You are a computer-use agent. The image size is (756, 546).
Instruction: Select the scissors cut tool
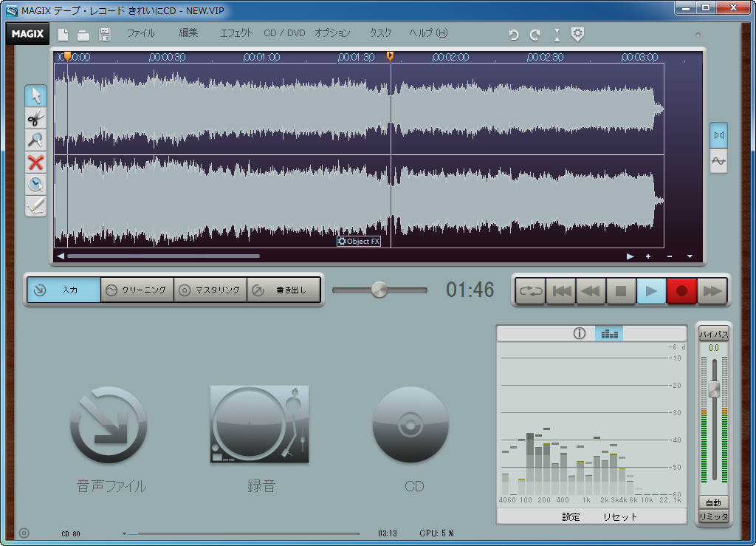[x=35, y=117]
